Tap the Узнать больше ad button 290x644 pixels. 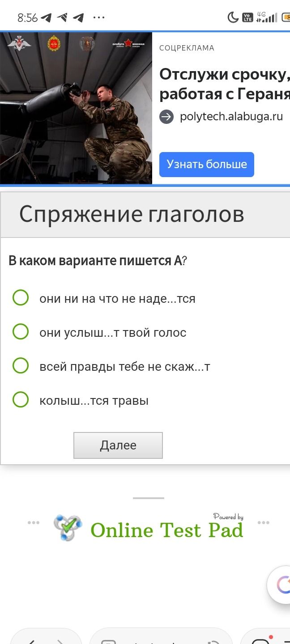207,165
